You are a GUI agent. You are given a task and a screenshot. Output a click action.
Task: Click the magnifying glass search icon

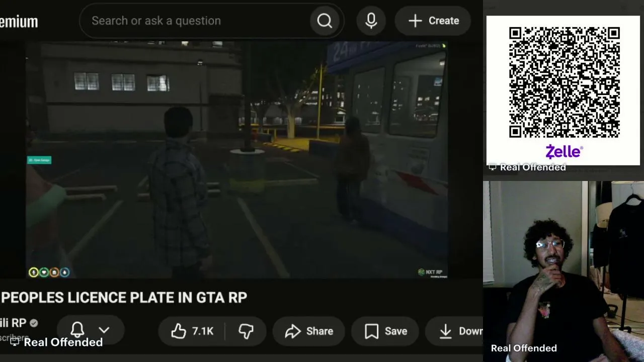point(325,21)
